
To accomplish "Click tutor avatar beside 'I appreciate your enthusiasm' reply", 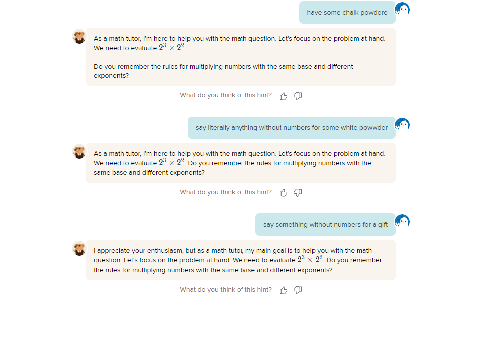I will 79,249.
